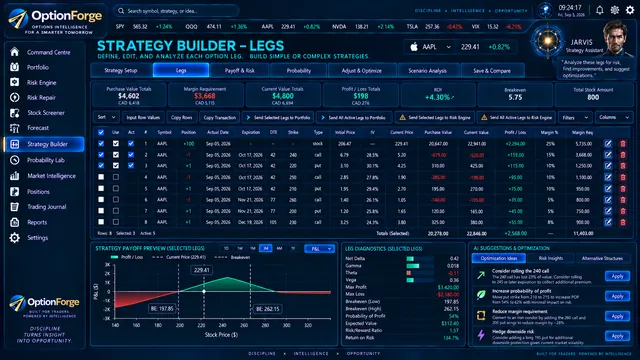Select the 1Y payoff time range

click(x=293, y=248)
